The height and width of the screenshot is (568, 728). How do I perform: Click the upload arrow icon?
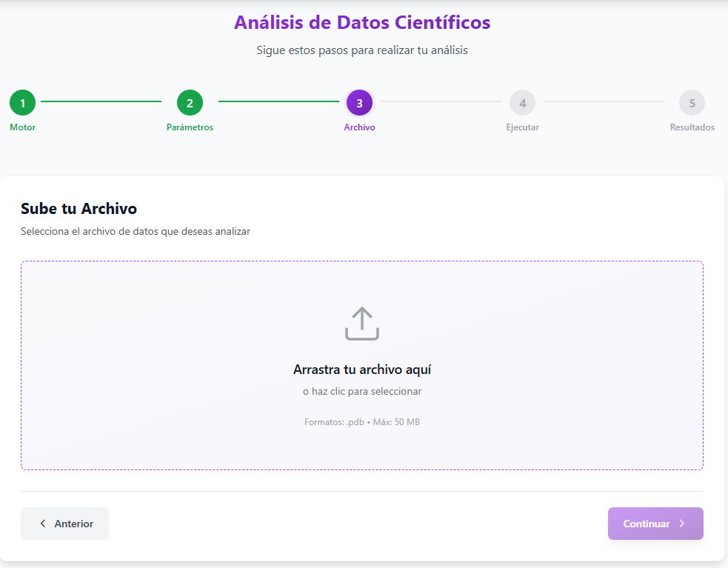[361, 324]
